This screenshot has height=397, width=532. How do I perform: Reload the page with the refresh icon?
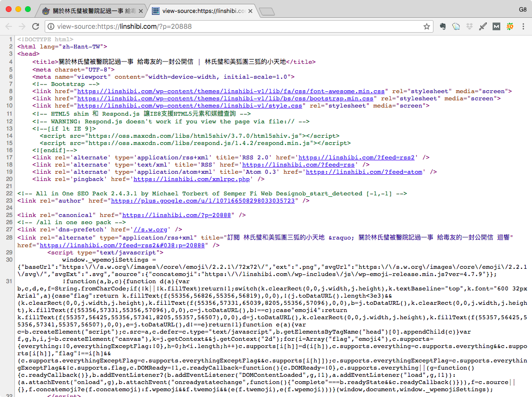coord(36,26)
